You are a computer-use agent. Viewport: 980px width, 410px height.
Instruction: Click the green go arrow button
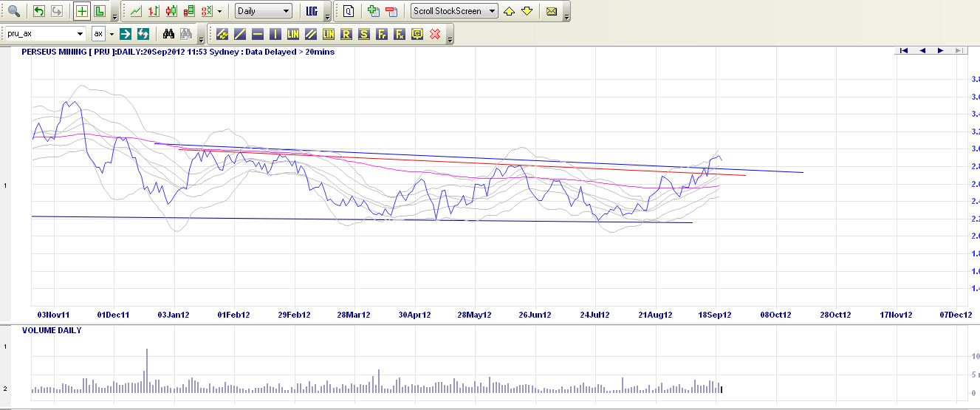[126, 33]
